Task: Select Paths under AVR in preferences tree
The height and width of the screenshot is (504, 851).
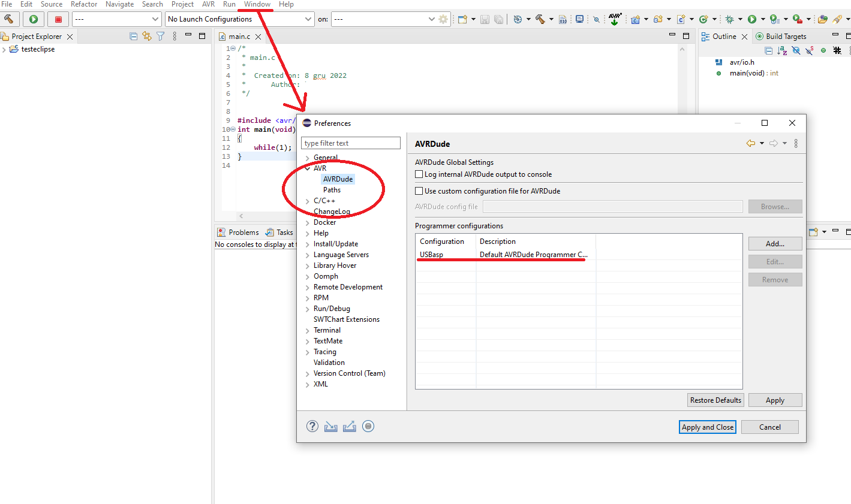Action: pyautogui.click(x=332, y=190)
